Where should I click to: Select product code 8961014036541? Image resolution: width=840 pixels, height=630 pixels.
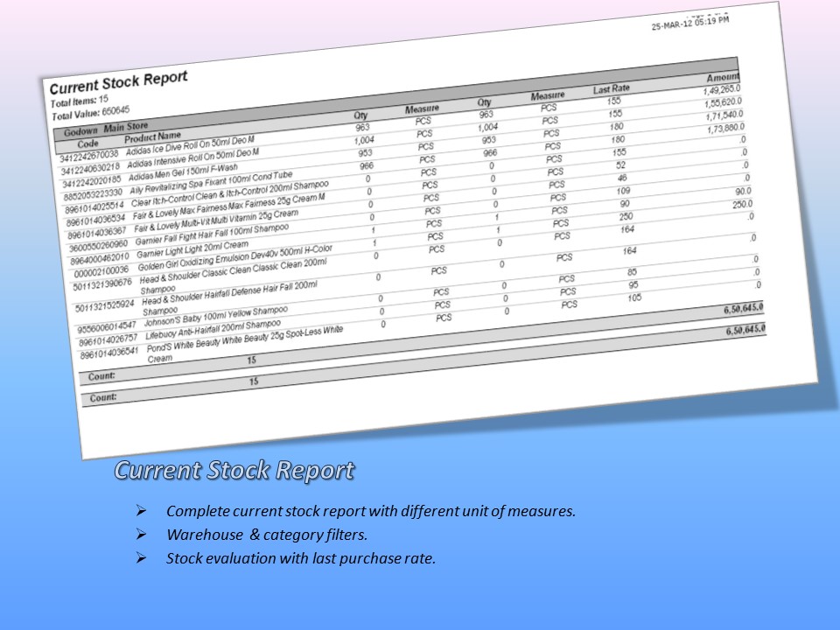point(109,353)
